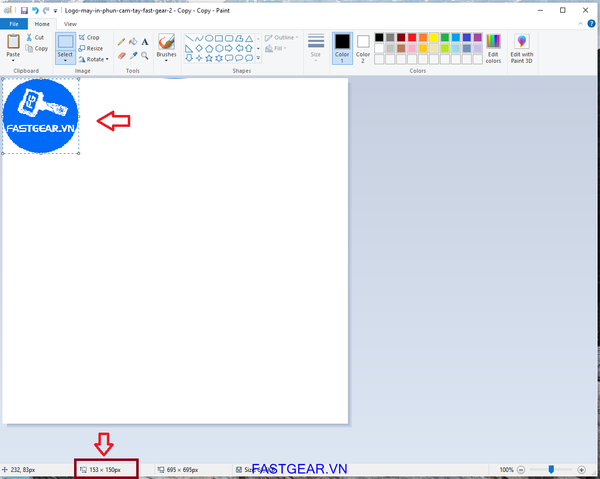Click the Paste clipboard icon
The image size is (600, 479).
(13, 42)
